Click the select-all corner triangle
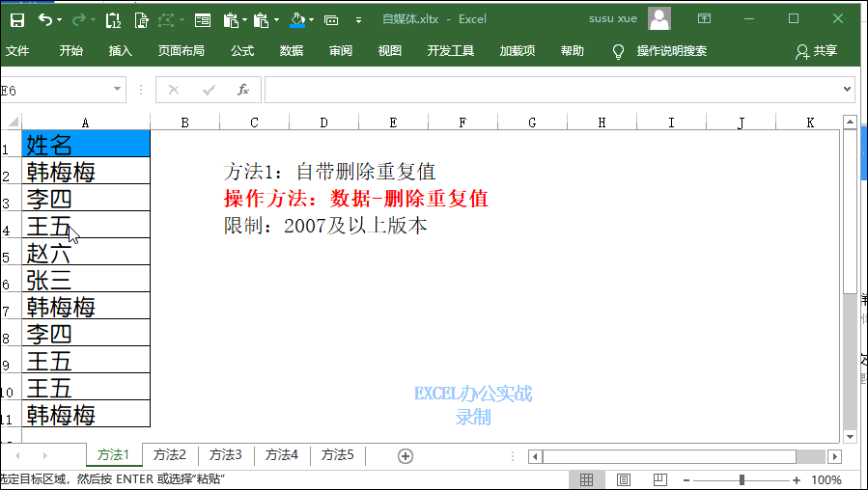This screenshot has width=868, height=490. coord(14,122)
